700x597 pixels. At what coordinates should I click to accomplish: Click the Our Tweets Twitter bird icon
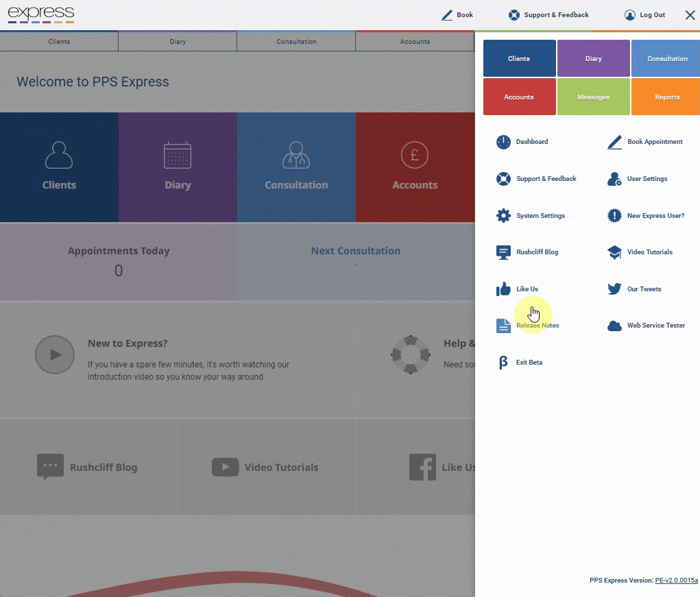(x=614, y=289)
